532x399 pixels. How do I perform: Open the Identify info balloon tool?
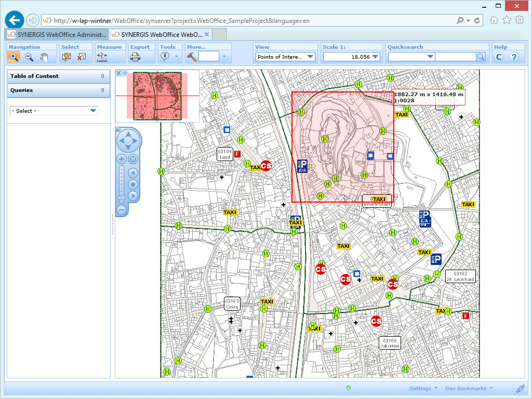pos(164,57)
